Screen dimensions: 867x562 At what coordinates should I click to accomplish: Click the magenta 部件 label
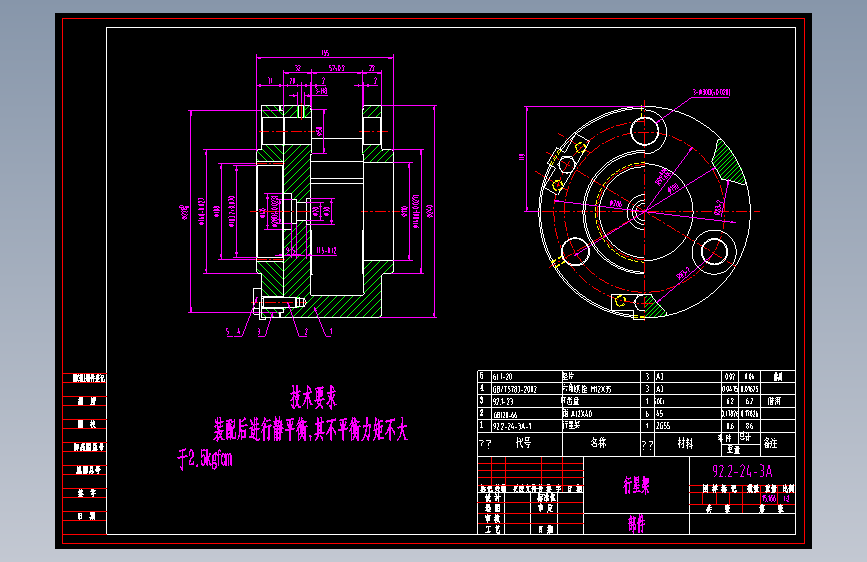(x=636, y=524)
